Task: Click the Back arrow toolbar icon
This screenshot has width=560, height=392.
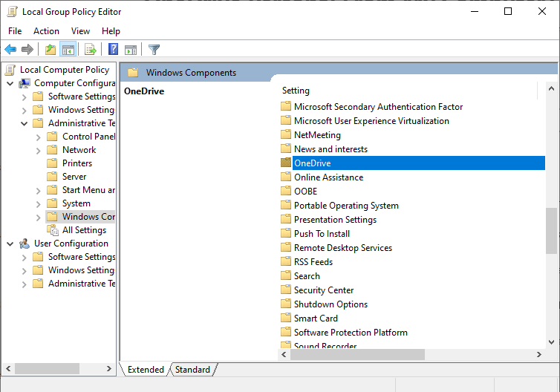Action: point(10,49)
